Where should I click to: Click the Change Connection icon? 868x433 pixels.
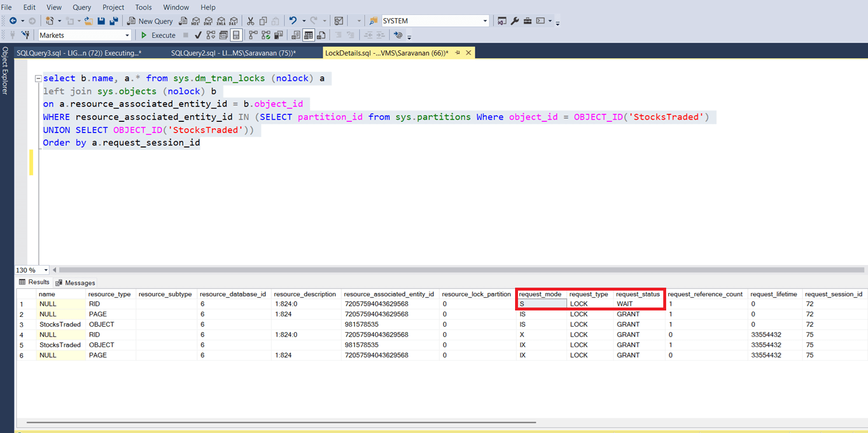pyautogui.click(x=25, y=35)
